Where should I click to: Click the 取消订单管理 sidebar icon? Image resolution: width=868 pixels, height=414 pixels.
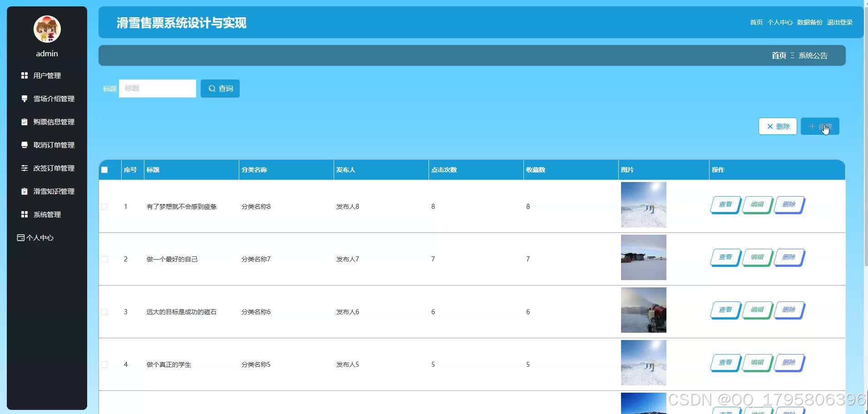(x=25, y=145)
